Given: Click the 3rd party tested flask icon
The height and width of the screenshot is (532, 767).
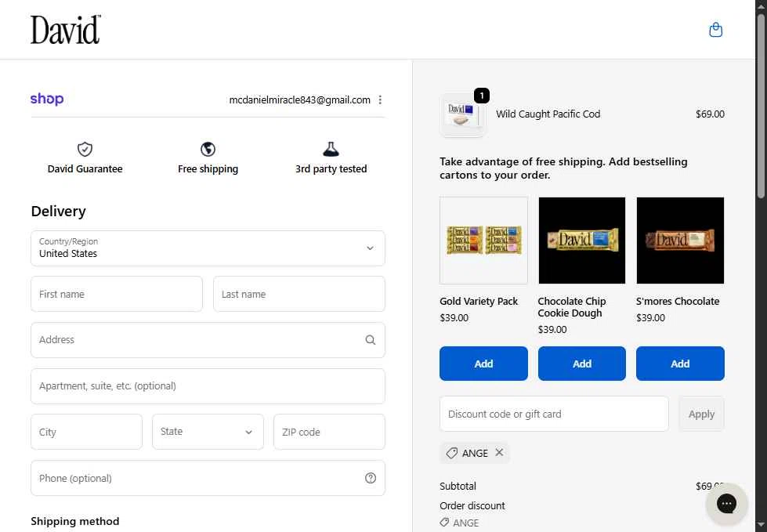Looking at the screenshot, I should tap(331, 149).
